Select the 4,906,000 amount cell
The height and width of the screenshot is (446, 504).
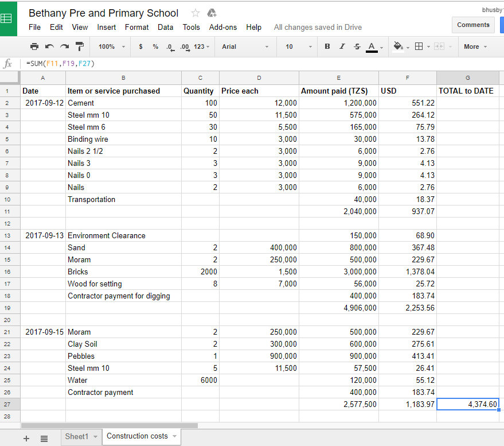[339, 308]
